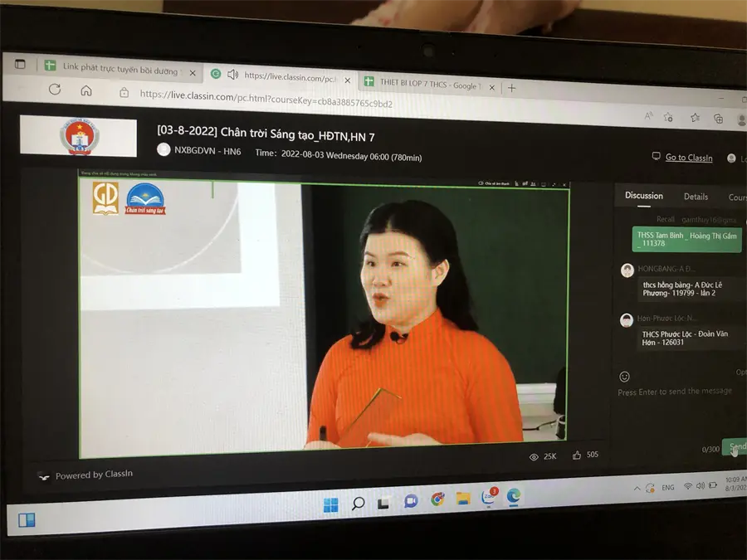Mute the live.classin.com tab speaker icon

coord(232,75)
